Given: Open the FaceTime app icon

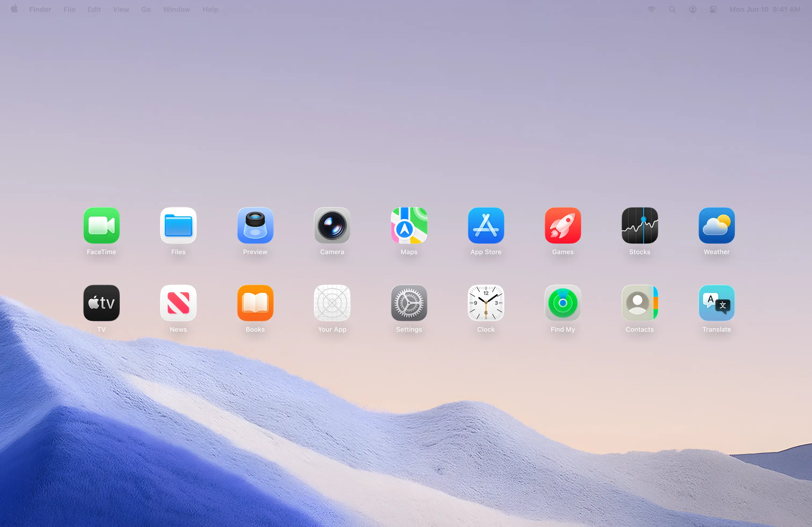Looking at the screenshot, I should 101,225.
